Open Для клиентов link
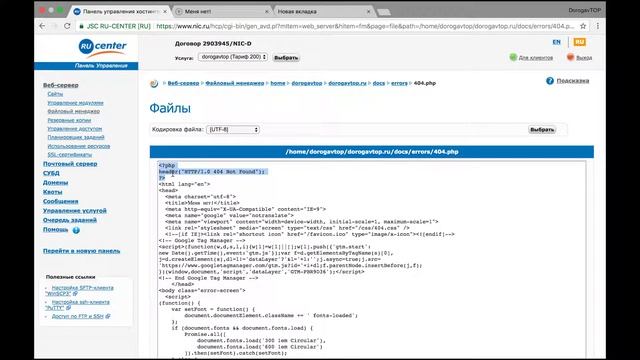 [536, 58]
